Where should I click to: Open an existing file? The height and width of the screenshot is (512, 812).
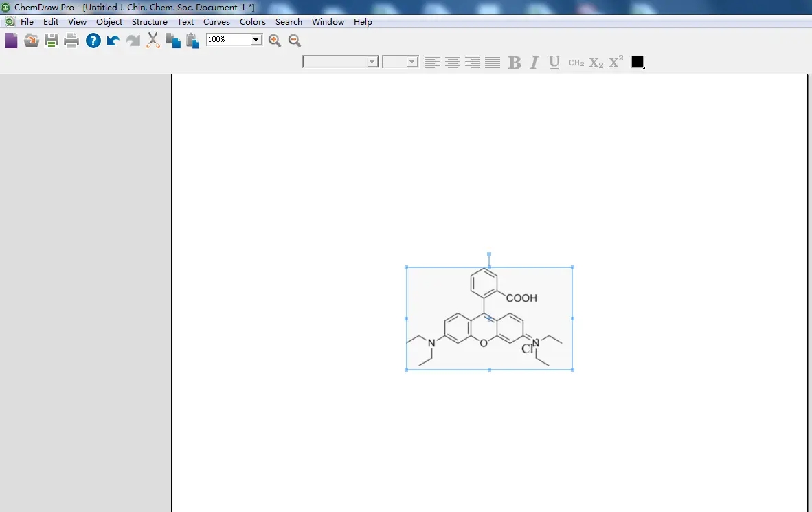point(31,40)
